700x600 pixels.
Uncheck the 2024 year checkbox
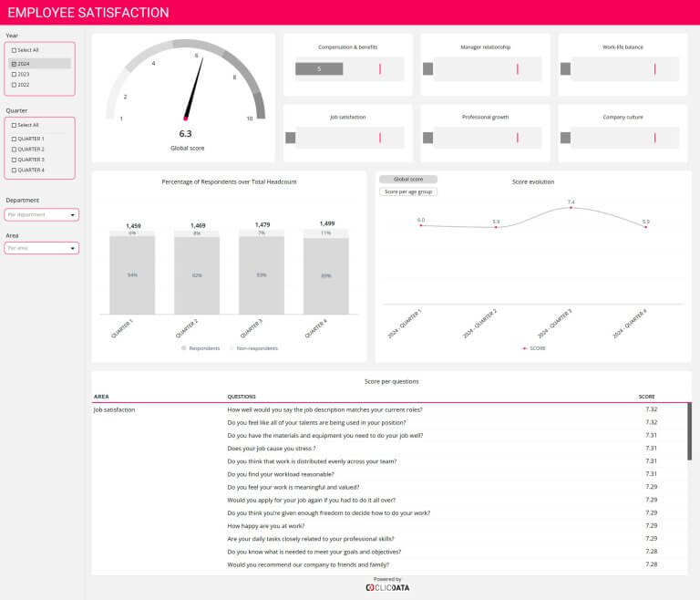14,64
